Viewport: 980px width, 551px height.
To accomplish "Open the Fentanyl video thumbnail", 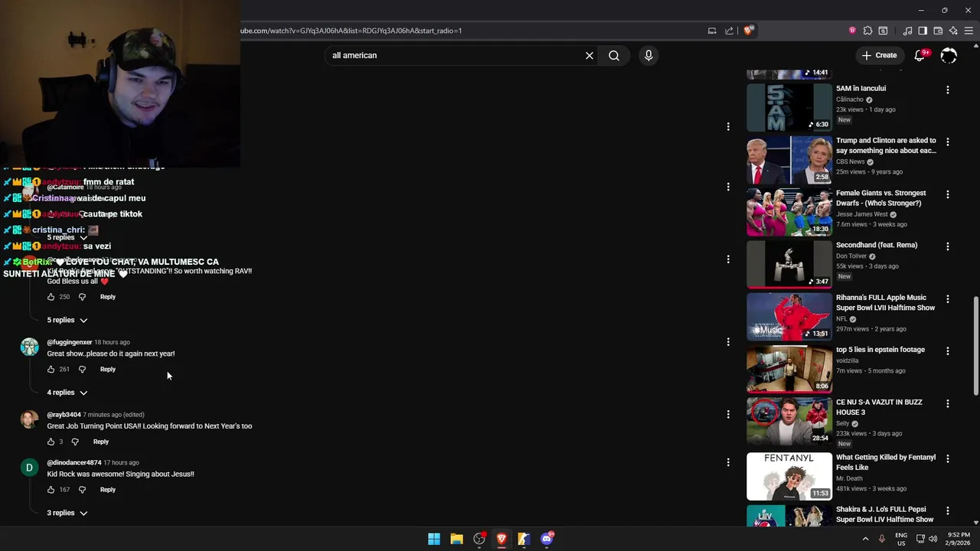I will pyautogui.click(x=789, y=476).
